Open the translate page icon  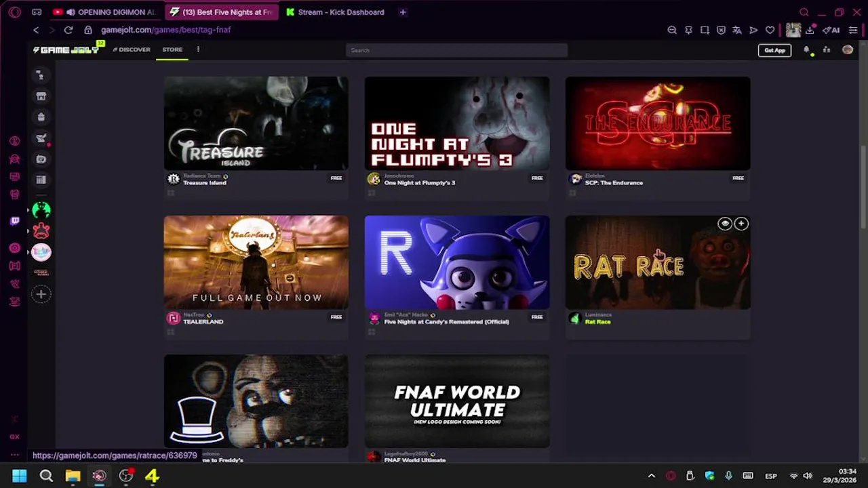[737, 30]
